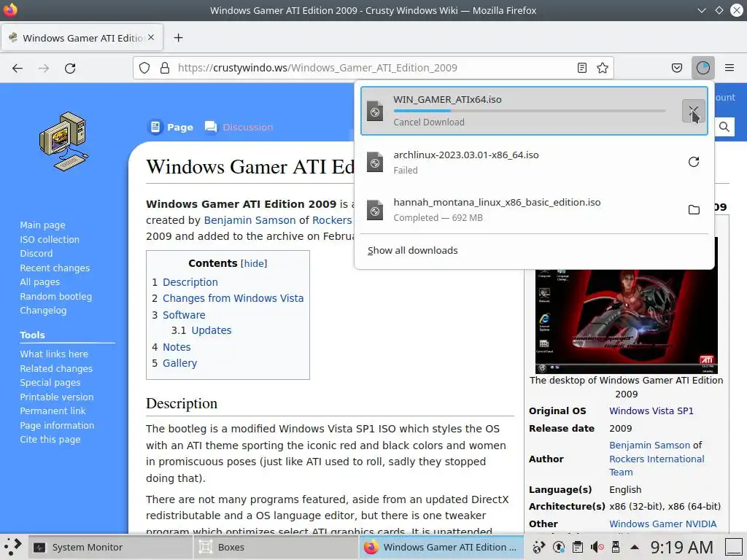Viewport: 747px width, 560px height.
Task: Switch to System Monitor in taskbar
Action: (109, 547)
